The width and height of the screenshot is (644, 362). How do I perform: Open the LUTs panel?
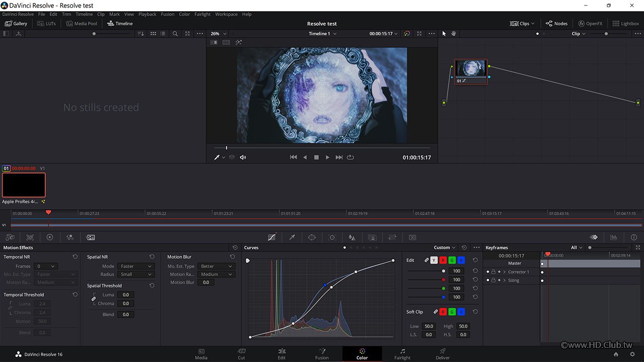click(x=47, y=24)
